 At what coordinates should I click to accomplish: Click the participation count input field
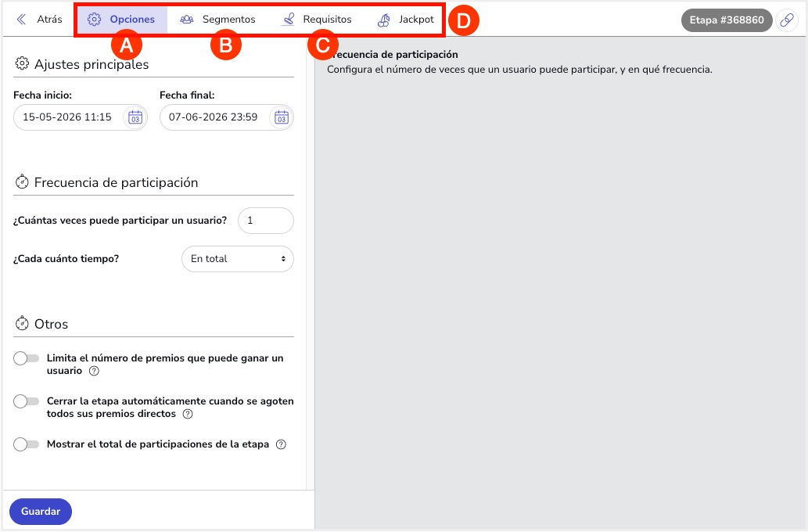266,221
